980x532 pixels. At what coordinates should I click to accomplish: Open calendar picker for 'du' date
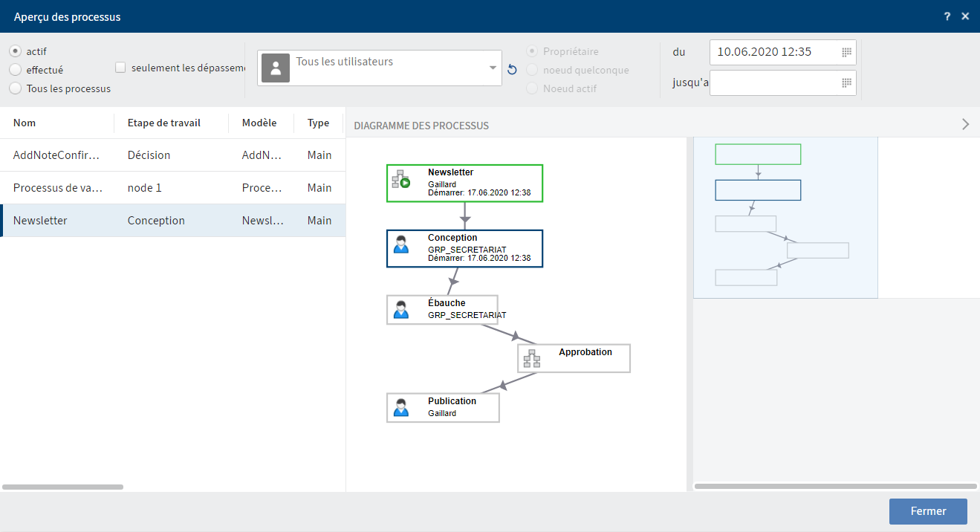coord(846,52)
